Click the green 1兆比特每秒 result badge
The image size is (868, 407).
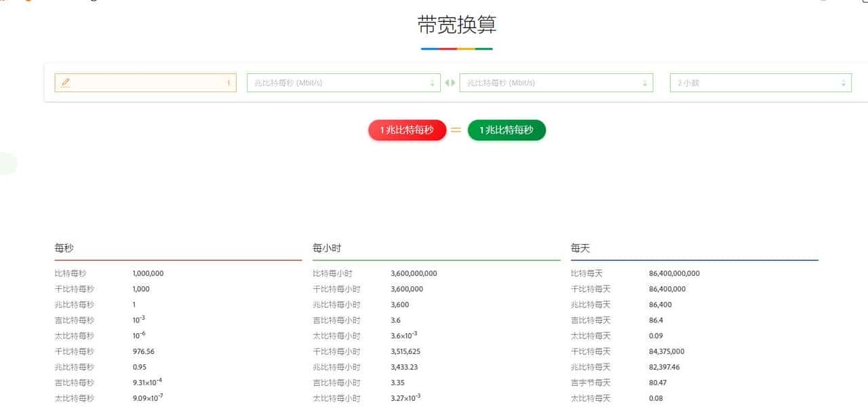[507, 130]
